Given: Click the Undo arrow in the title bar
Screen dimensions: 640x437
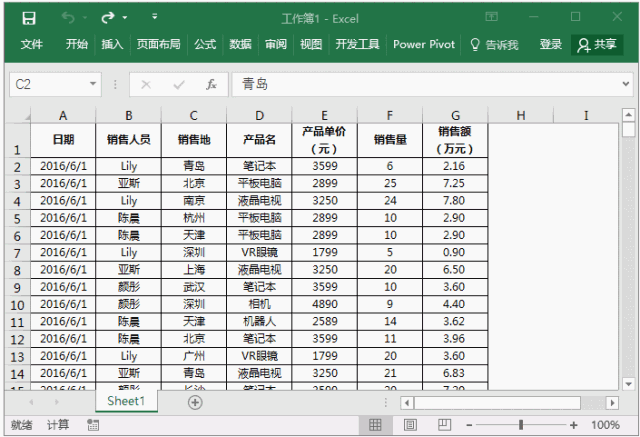Looking at the screenshot, I should pos(68,18).
